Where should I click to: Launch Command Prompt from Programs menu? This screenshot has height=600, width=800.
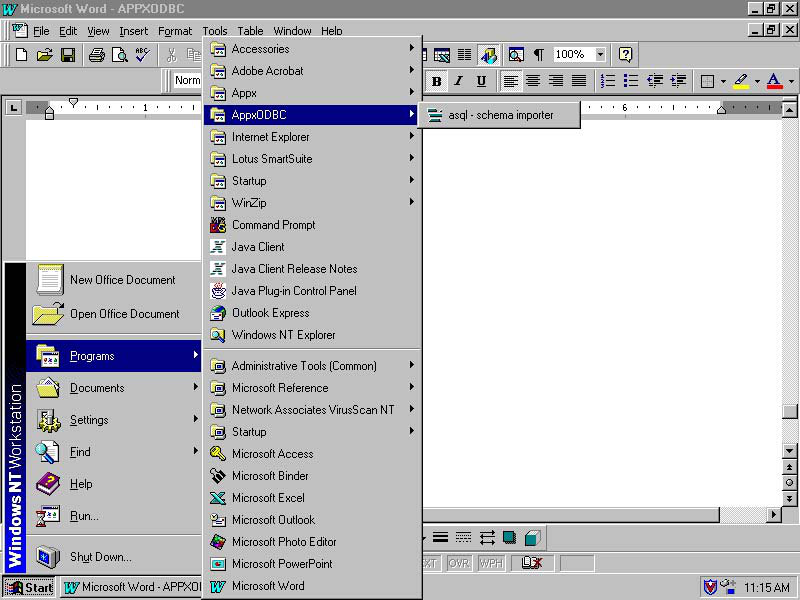tap(312, 224)
